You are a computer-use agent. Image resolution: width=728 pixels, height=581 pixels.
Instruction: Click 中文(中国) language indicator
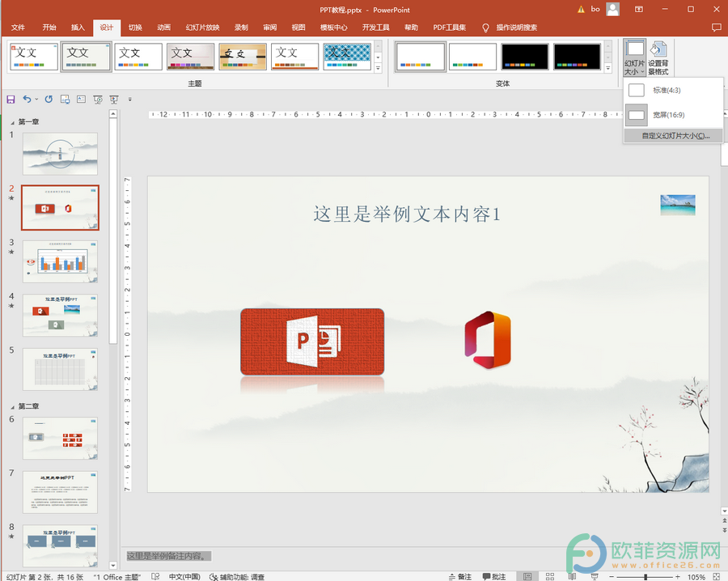click(184, 576)
